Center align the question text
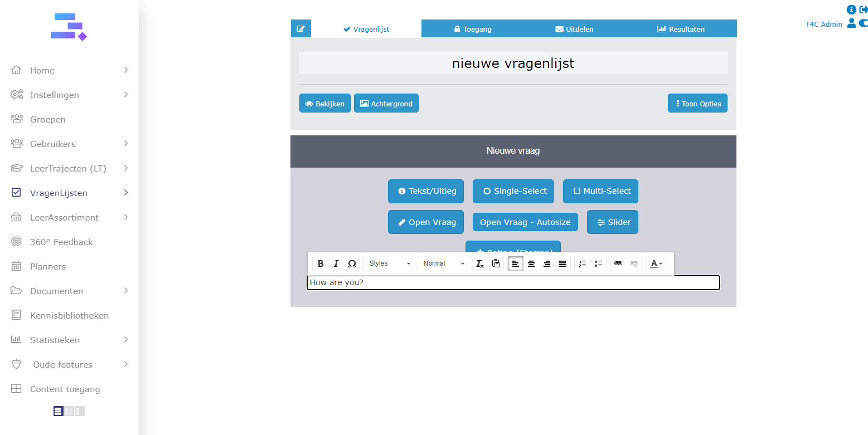868x435 pixels. (x=531, y=263)
